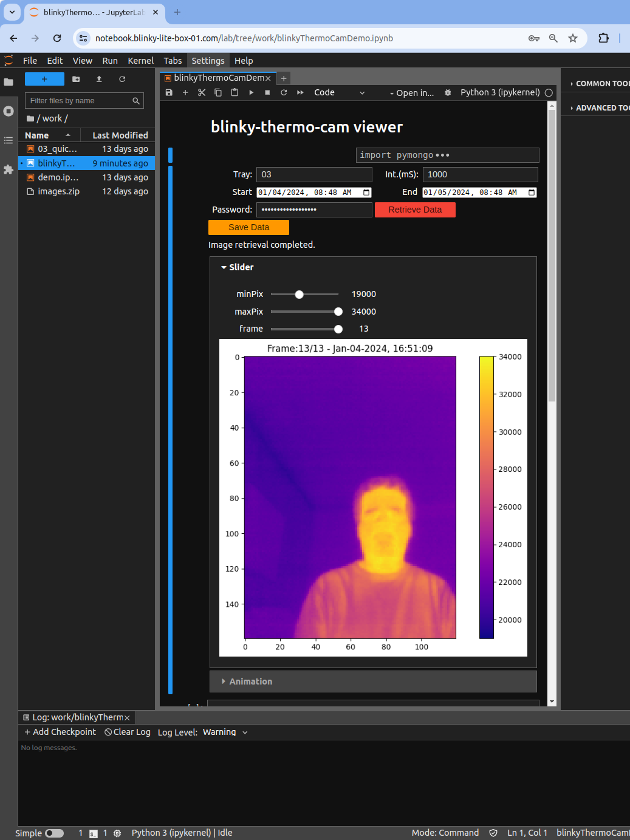The image size is (630, 840).
Task: Click the red Retrieve Data button
Action: [x=415, y=210]
